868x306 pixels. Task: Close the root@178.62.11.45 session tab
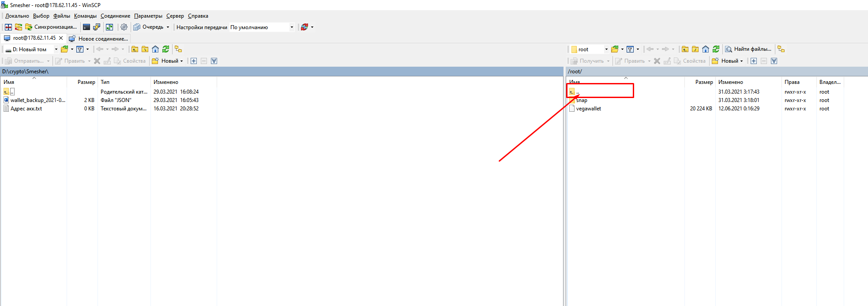pos(61,38)
